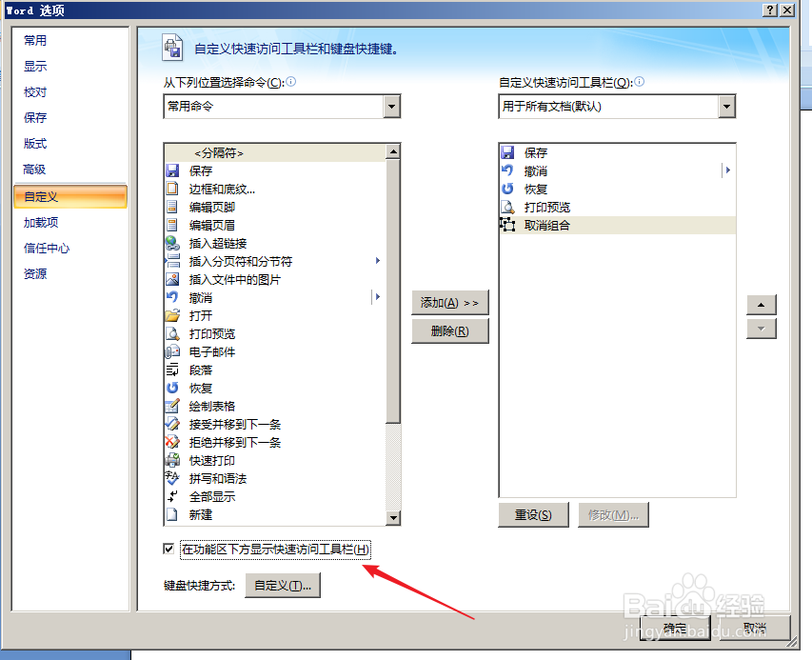Screen dimensions: 812x660
Task: Select the <分隔符> entry in the commands list
Action: point(275,152)
